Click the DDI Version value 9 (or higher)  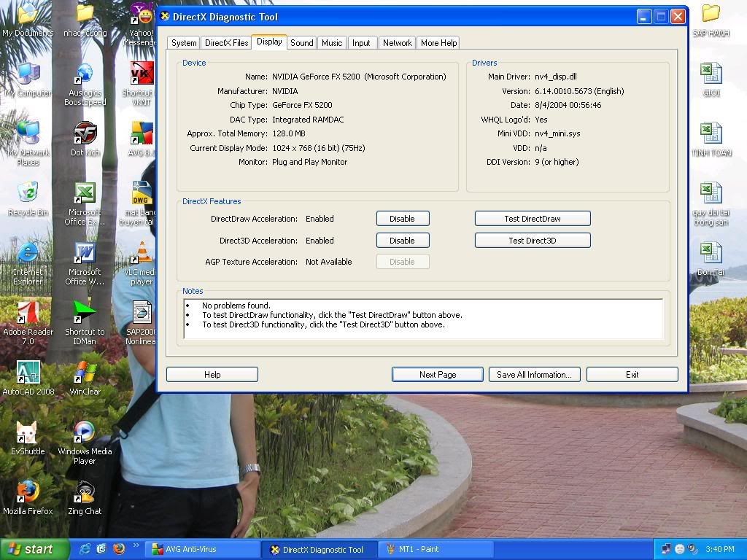point(557,162)
